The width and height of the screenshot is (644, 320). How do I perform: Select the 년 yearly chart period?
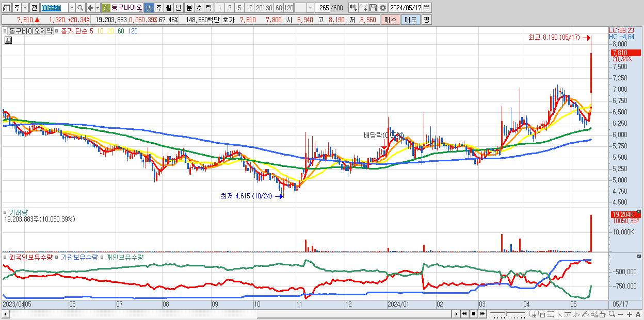coord(178,8)
